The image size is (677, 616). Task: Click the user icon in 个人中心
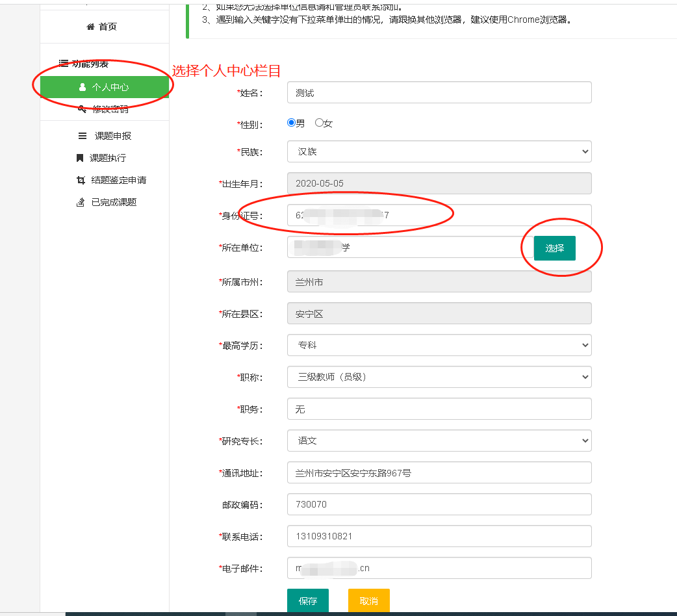(x=83, y=87)
